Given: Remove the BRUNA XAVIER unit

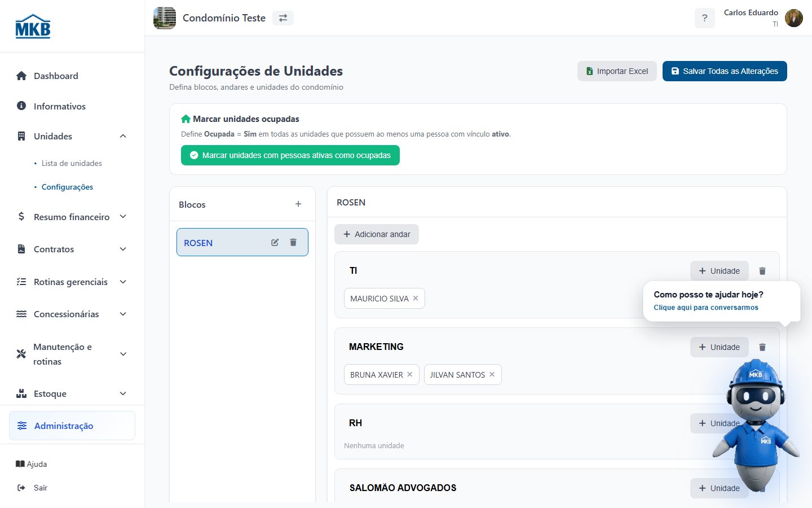Looking at the screenshot, I should pyautogui.click(x=410, y=374).
